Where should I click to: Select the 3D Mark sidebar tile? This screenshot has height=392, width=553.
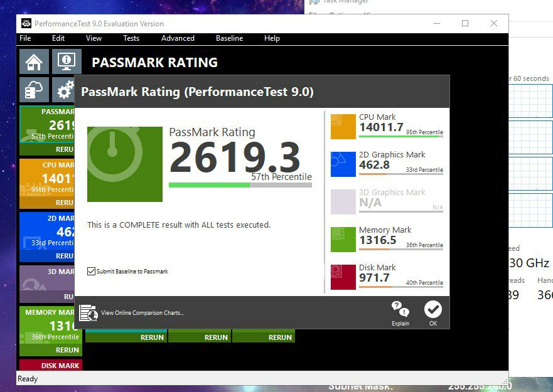click(47, 283)
